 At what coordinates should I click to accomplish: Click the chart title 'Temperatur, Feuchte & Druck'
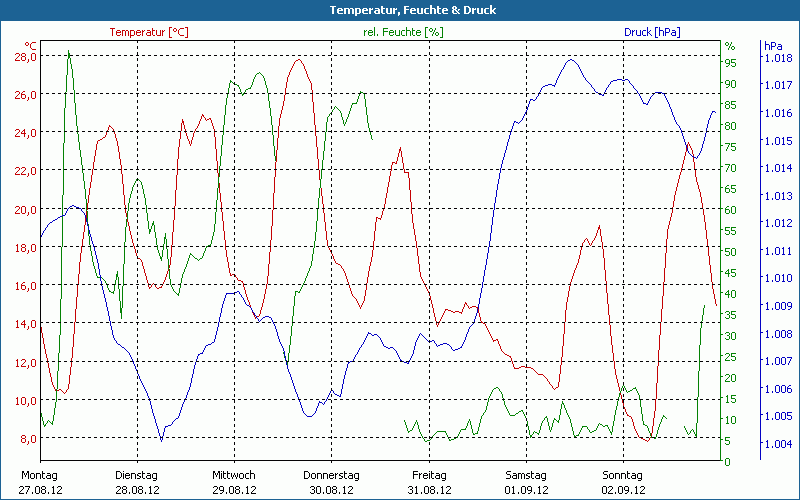[x=399, y=10]
